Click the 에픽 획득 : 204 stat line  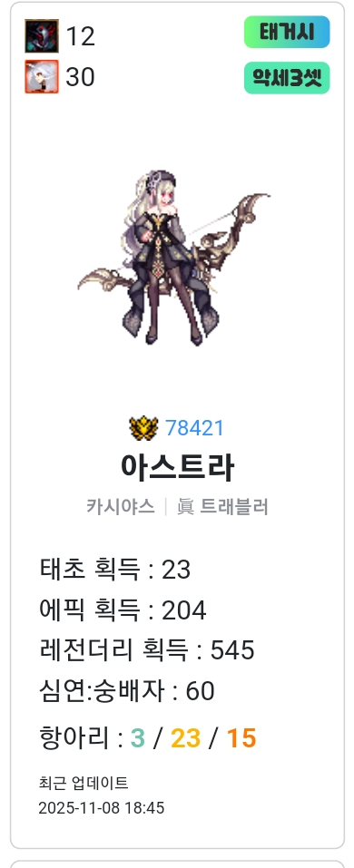pos(123,610)
